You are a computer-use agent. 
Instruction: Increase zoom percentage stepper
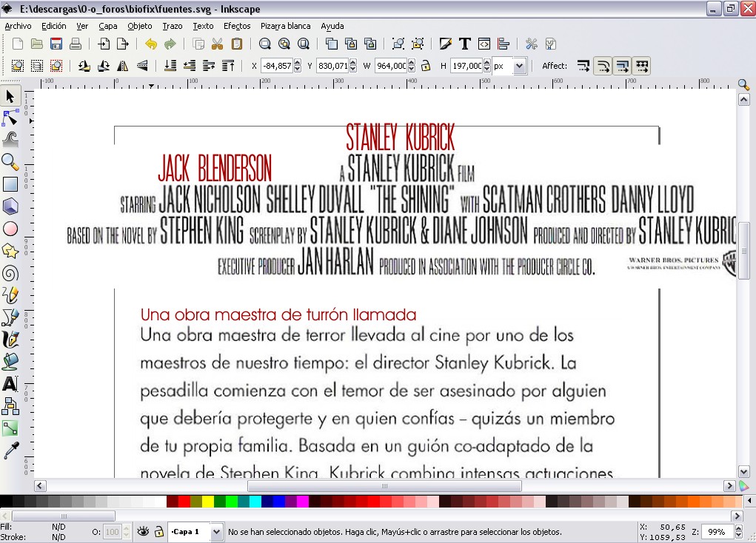point(739,528)
